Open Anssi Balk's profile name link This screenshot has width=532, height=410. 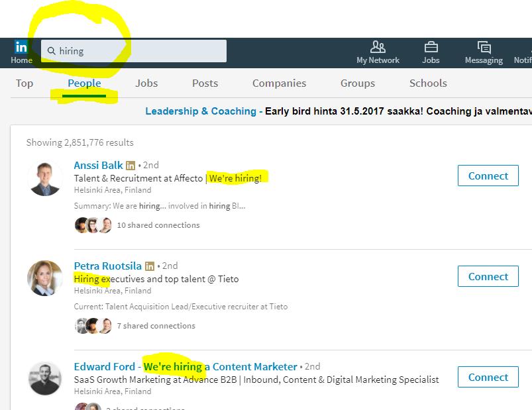(99, 165)
